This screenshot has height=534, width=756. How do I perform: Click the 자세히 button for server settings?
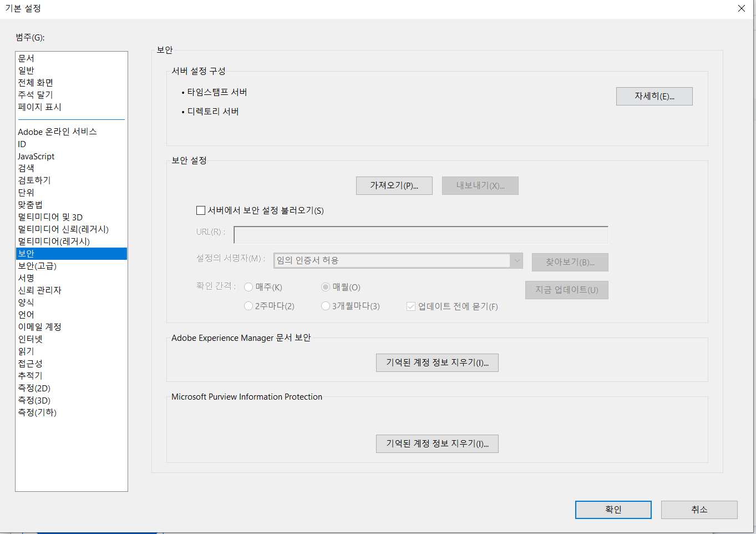click(653, 96)
